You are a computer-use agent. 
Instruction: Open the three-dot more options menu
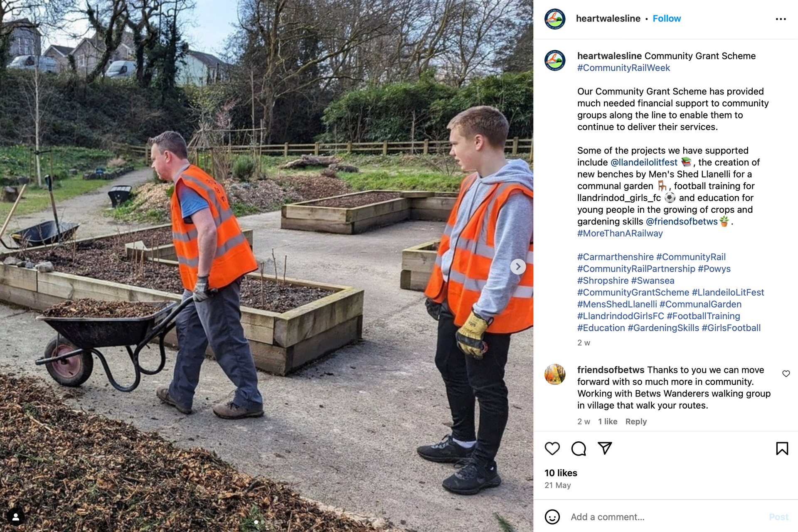point(781,19)
